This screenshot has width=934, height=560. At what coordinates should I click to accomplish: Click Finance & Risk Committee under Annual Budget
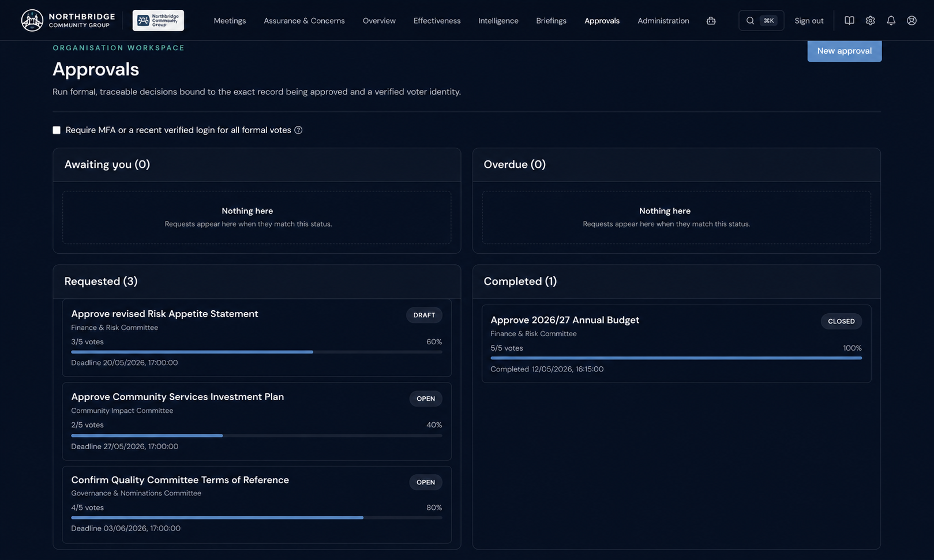[534, 334]
